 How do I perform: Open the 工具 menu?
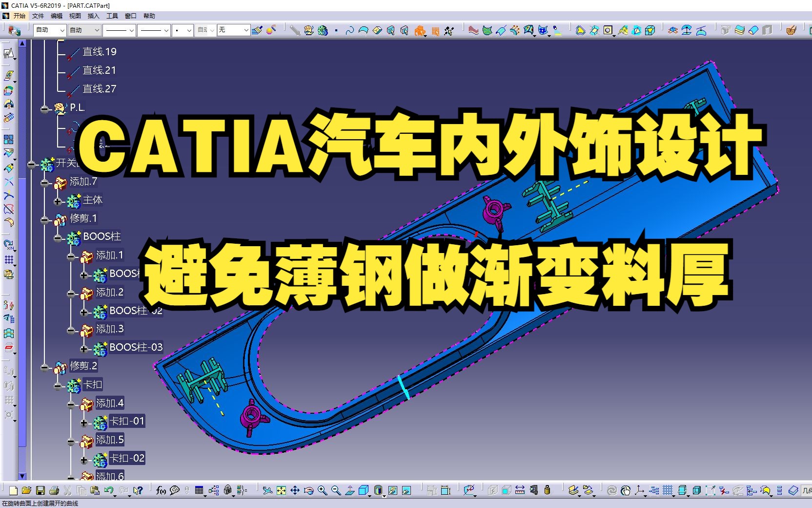point(112,16)
